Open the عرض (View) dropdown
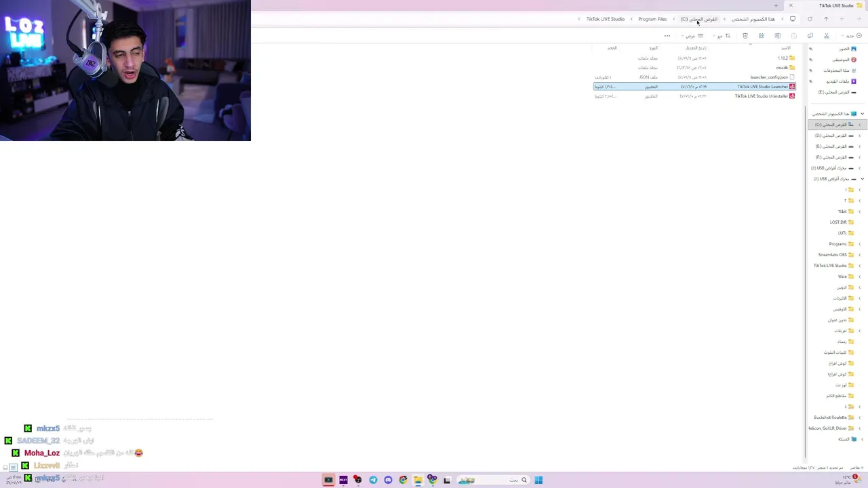The width and height of the screenshot is (868, 488). coord(693,36)
